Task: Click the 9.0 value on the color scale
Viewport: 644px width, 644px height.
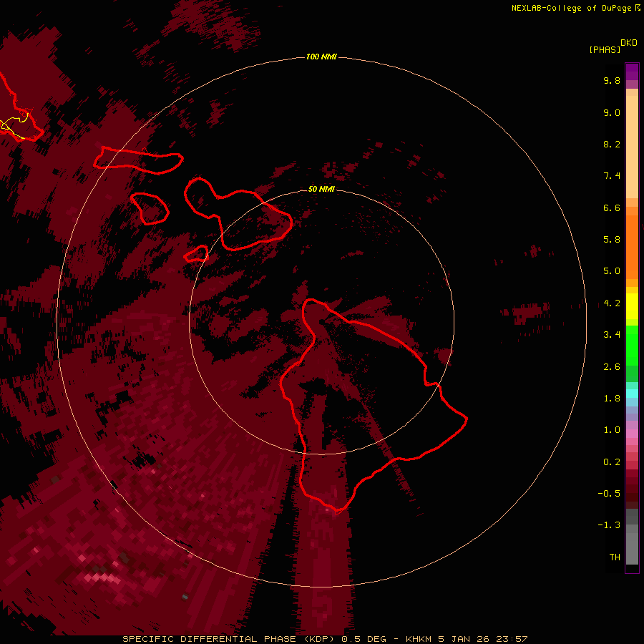Action: click(x=612, y=112)
